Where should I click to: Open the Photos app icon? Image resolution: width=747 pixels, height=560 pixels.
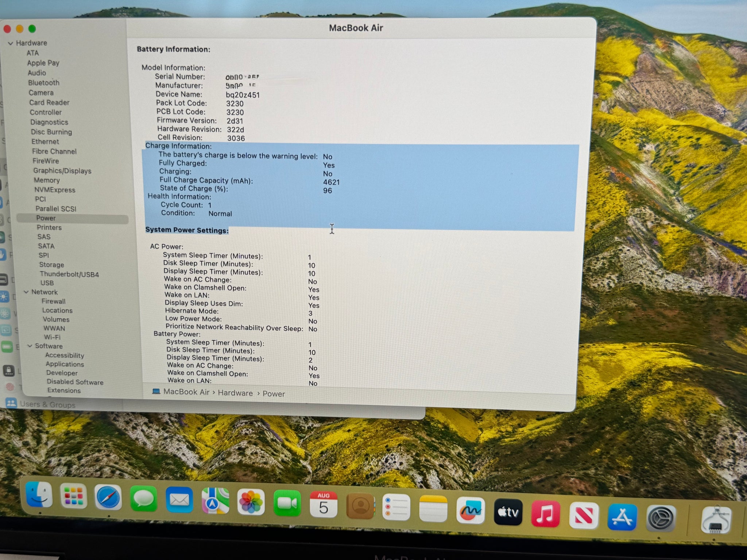pyautogui.click(x=251, y=502)
